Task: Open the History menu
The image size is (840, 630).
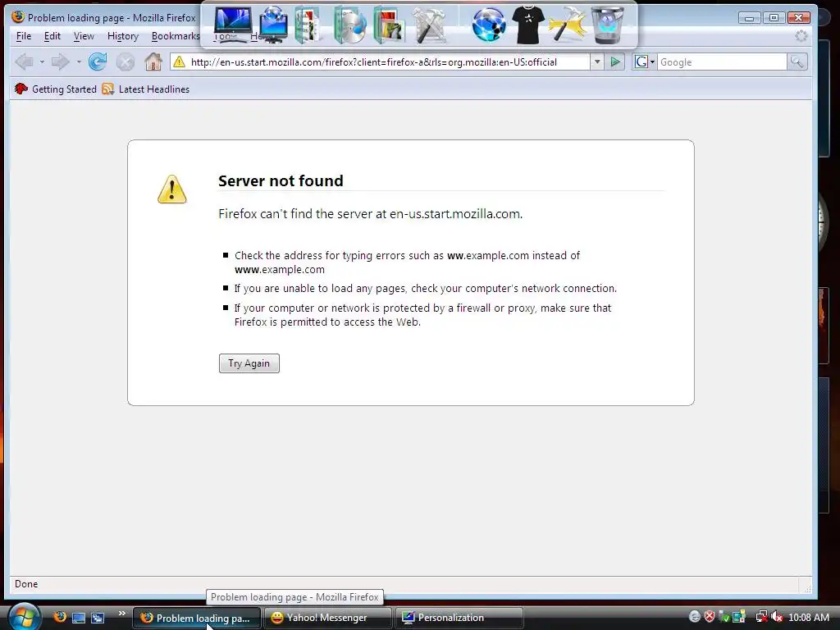Action: coord(123,36)
